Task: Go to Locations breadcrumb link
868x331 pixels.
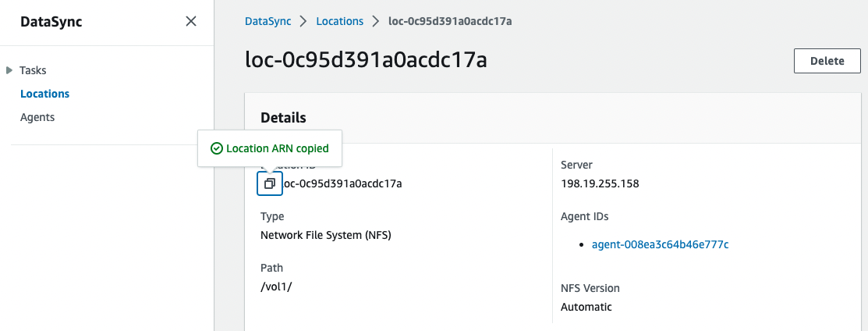Action: click(340, 22)
